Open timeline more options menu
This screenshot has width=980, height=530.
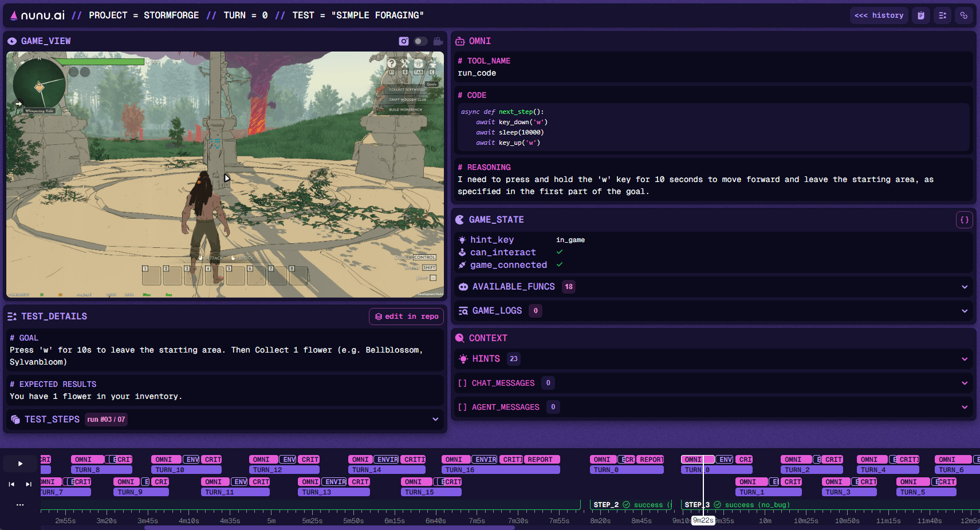[20, 505]
